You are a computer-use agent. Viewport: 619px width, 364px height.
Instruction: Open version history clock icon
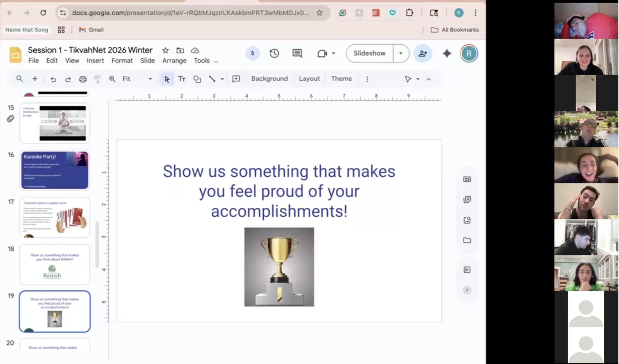pyautogui.click(x=274, y=53)
